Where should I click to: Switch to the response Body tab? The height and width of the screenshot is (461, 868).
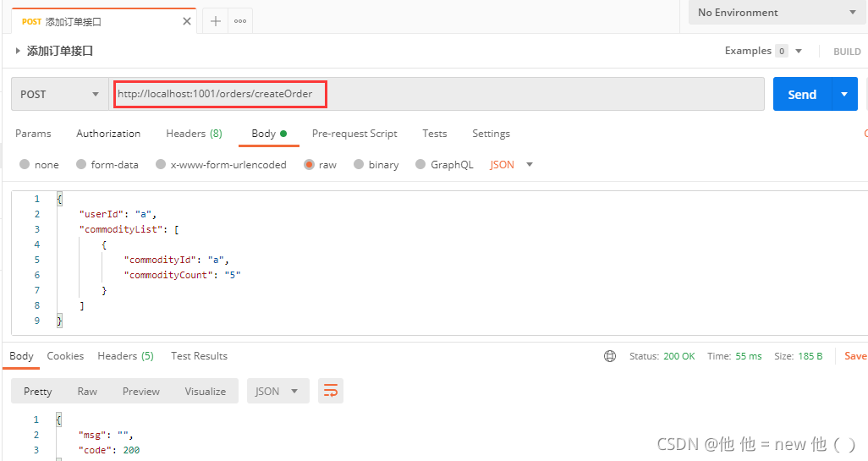tap(21, 356)
